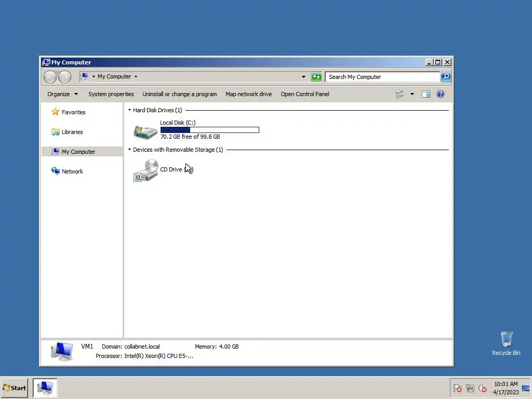
Task: Select the CD Drive icon
Action: (x=145, y=170)
